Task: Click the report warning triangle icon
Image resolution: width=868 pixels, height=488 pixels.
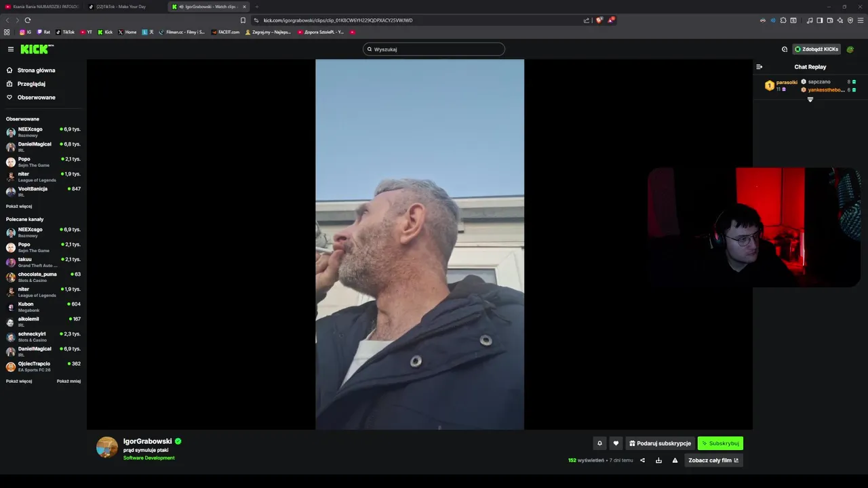Action: click(x=675, y=460)
